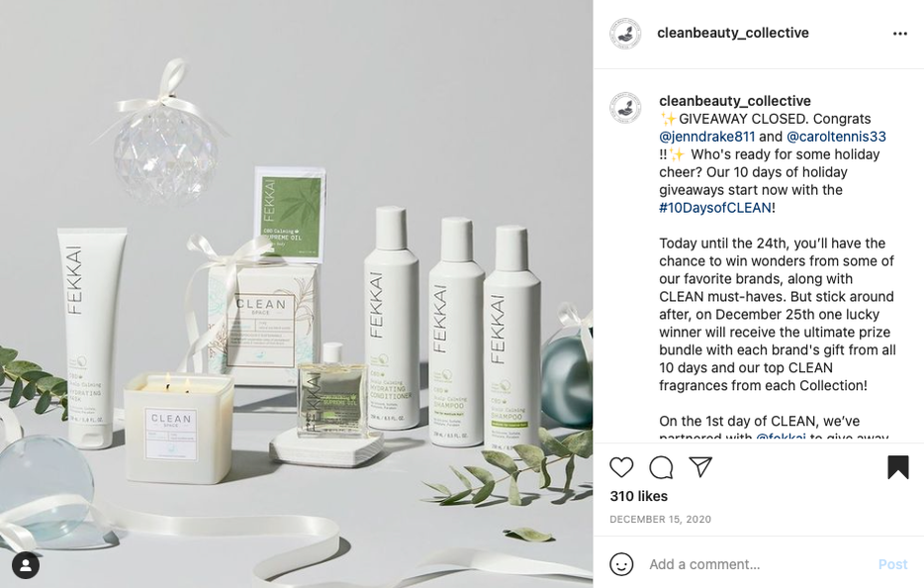Click the FEKKAI product photo
Image resolution: width=924 pixels, height=588 pixels.
[297, 294]
